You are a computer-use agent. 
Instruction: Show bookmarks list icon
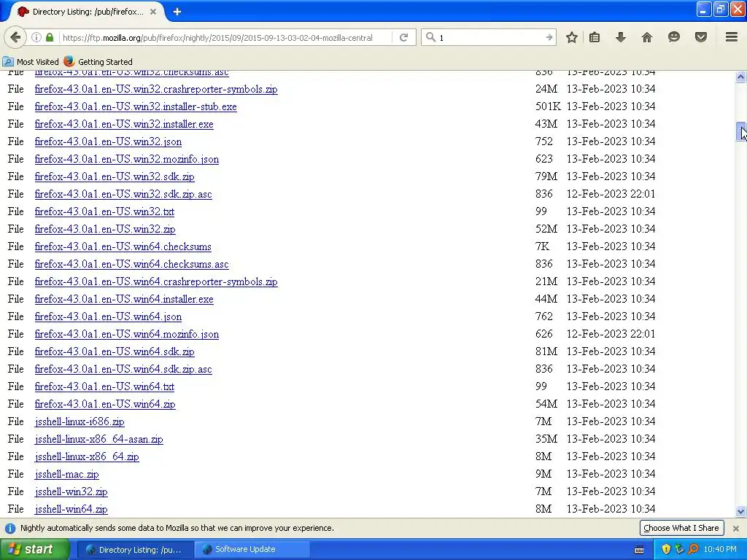coord(595,37)
